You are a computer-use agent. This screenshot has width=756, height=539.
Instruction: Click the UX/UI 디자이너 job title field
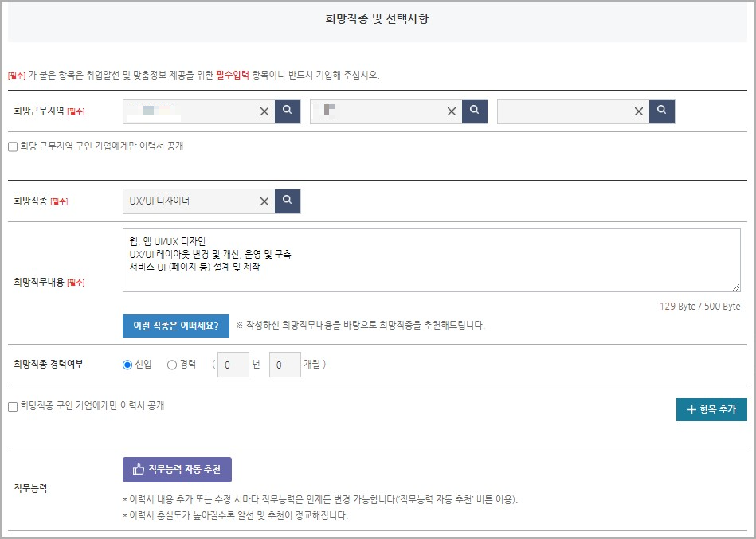click(191, 201)
